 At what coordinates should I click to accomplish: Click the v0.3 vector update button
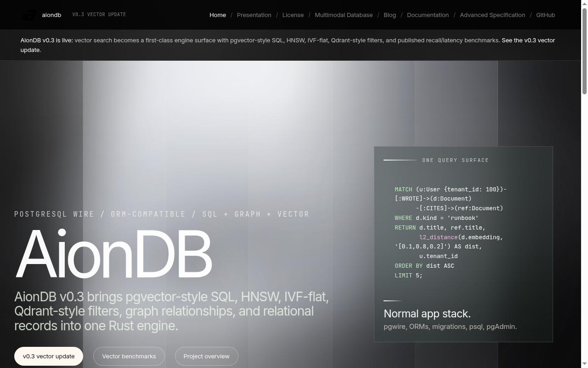(49, 356)
